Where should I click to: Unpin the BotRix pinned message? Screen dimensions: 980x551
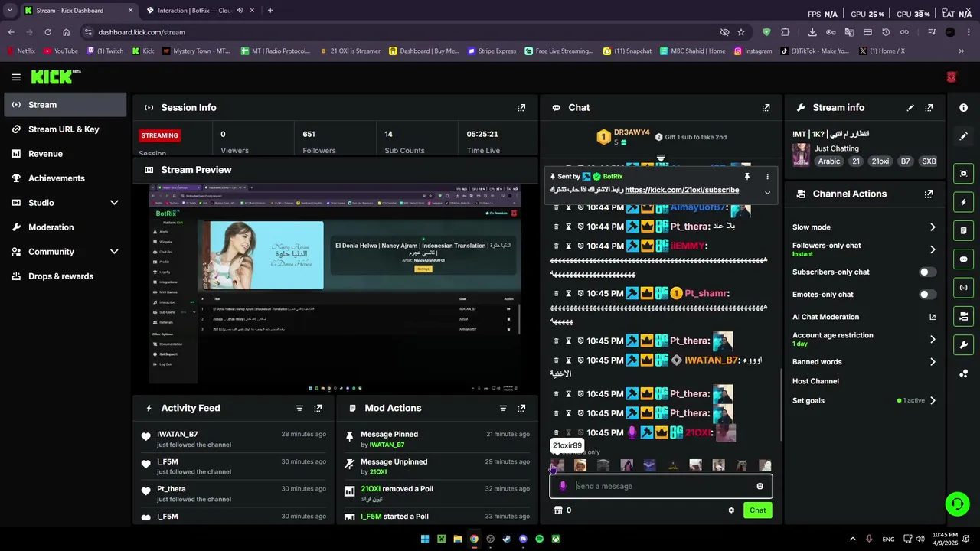coord(747,177)
